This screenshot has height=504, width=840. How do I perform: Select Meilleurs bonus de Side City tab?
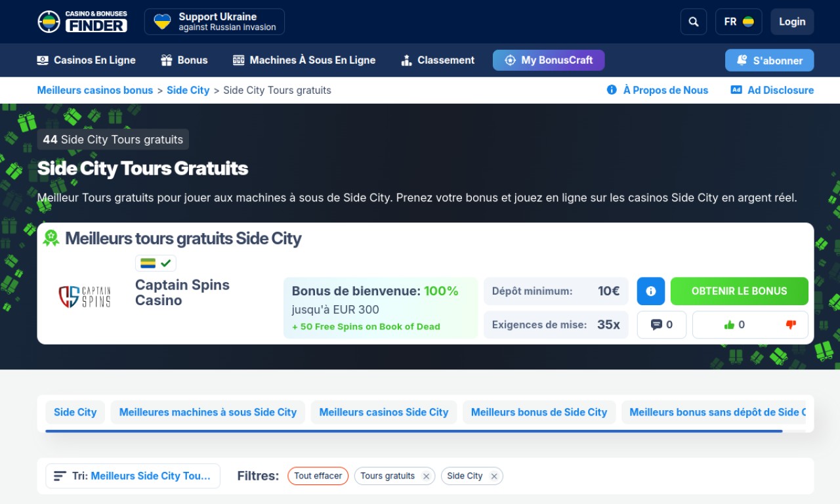(539, 412)
